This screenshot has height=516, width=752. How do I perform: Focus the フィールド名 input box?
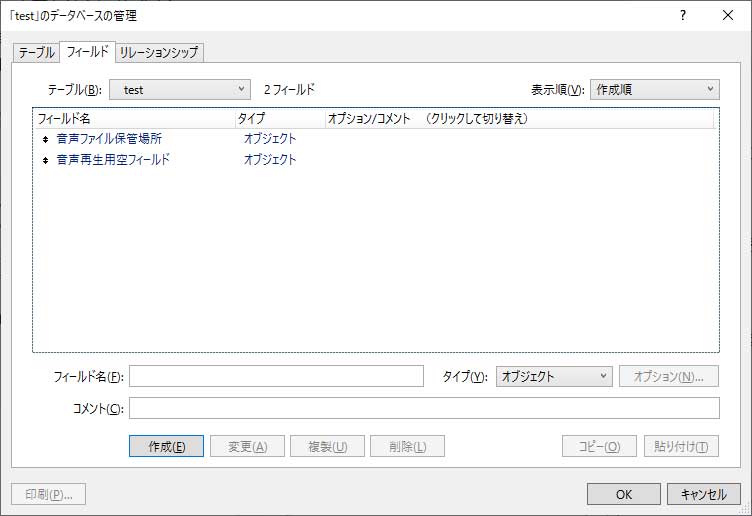(276, 376)
